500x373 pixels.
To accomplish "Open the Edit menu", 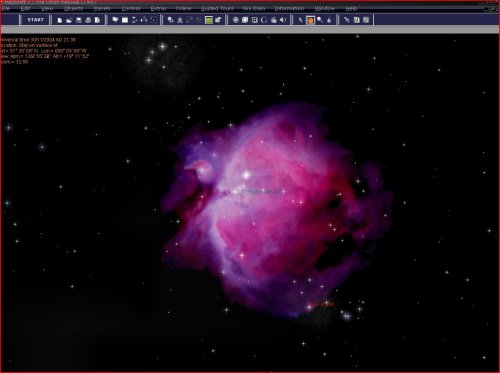I will pos(25,8).
